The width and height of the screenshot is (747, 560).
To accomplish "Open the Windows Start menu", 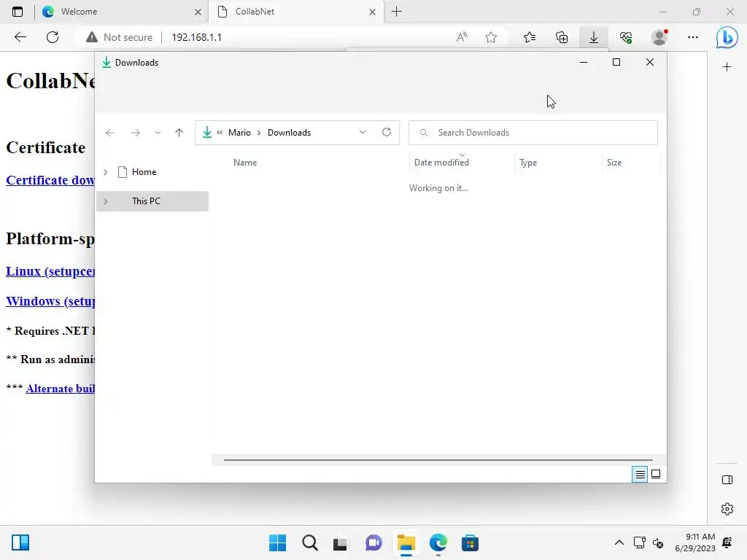I will (x=277, y=542).
